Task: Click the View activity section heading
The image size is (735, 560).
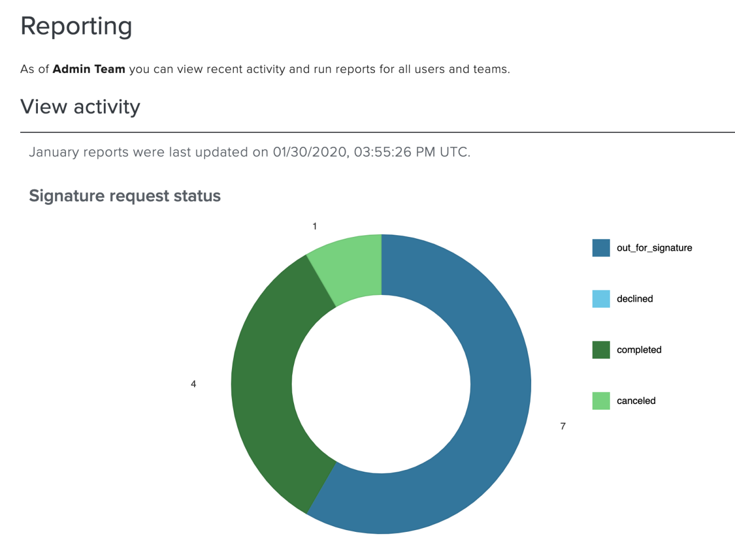Action: [x=80, y=107]
